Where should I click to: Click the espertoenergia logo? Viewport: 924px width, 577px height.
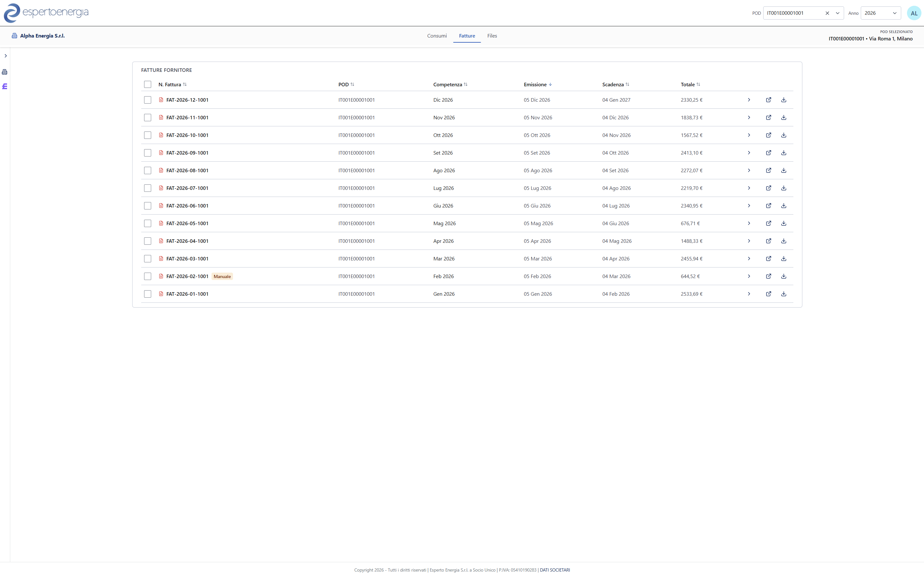point(46,13)
